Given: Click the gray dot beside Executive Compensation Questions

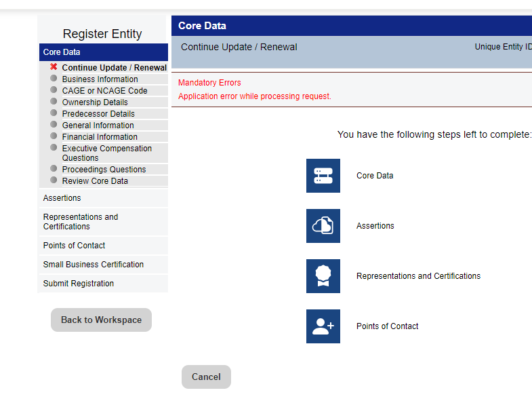Looking at the screenshot, I should [x=54, y=147].
